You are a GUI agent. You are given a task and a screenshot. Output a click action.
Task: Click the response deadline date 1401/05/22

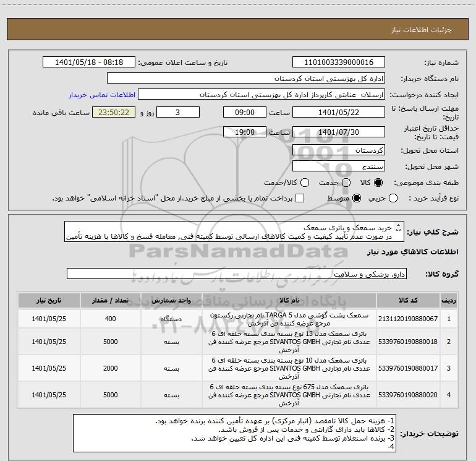(x=339, y=112)
